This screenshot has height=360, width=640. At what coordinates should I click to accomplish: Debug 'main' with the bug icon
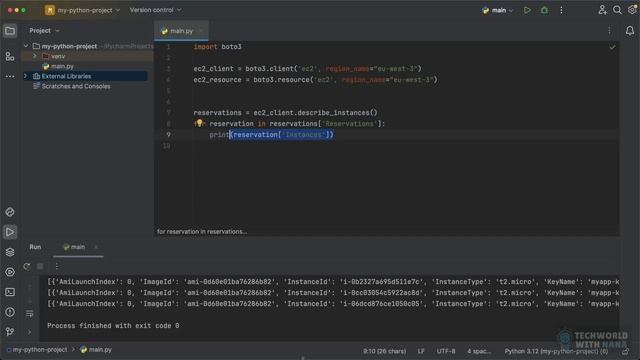coord(544,10)
